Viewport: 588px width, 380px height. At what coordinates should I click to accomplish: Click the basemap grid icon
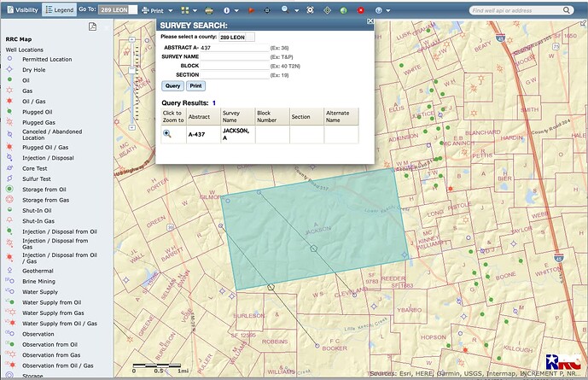pos(185,10)
